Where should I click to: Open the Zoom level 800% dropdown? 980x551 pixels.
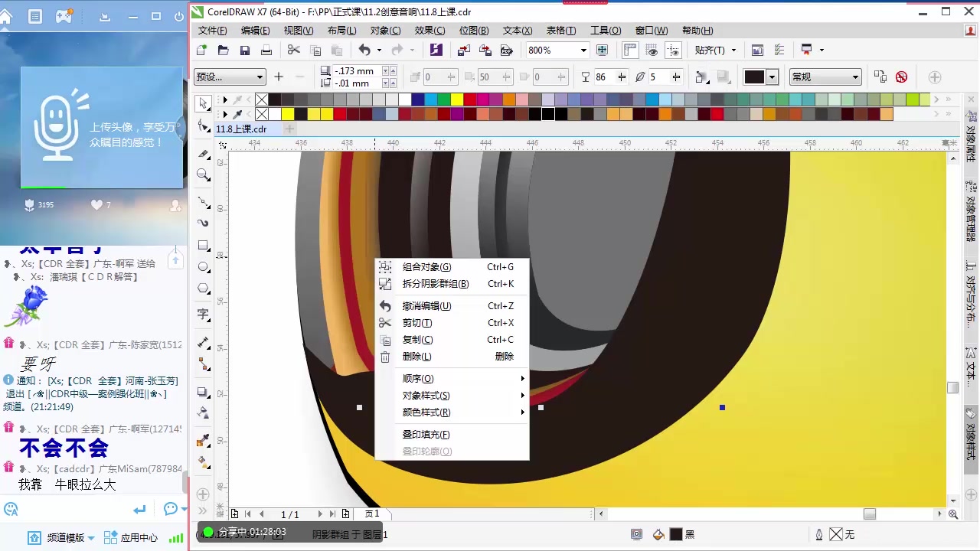point(583,50)
